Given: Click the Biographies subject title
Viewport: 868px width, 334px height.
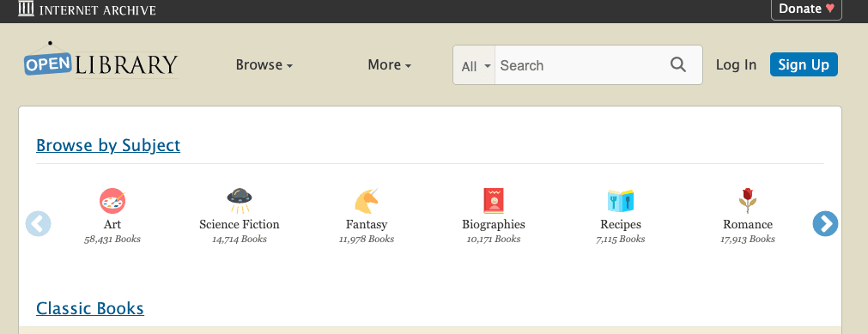Looking at the screenshot, I should coord(493,225).
